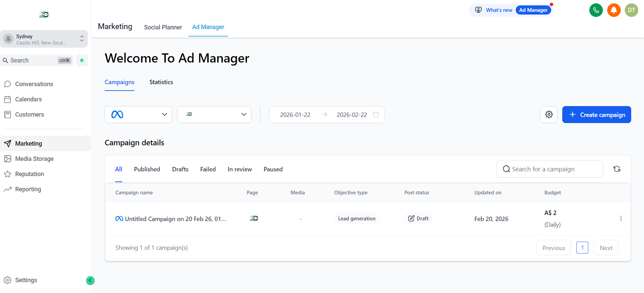Open the Social Planner tab
The image size is (644, 293).
pos(163,27)
